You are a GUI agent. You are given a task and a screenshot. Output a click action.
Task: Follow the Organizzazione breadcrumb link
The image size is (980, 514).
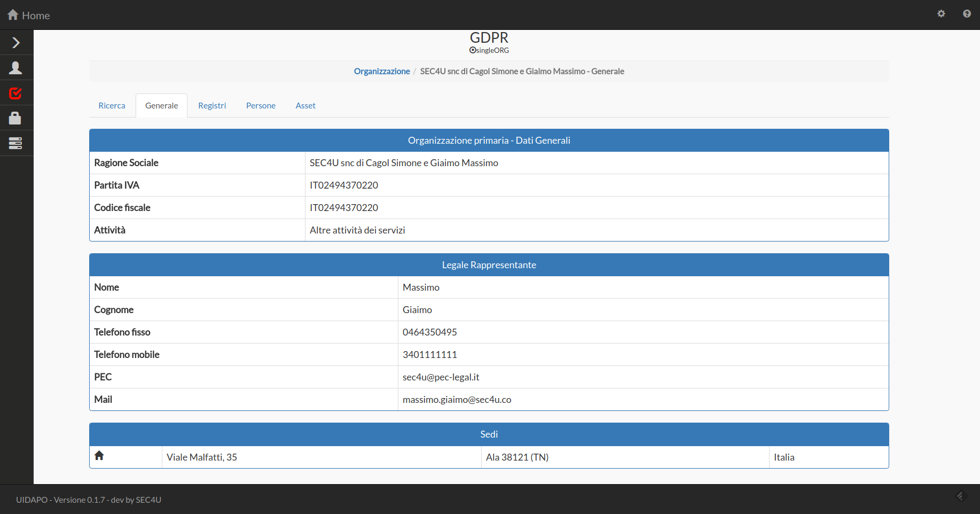(x=382, y=72)
